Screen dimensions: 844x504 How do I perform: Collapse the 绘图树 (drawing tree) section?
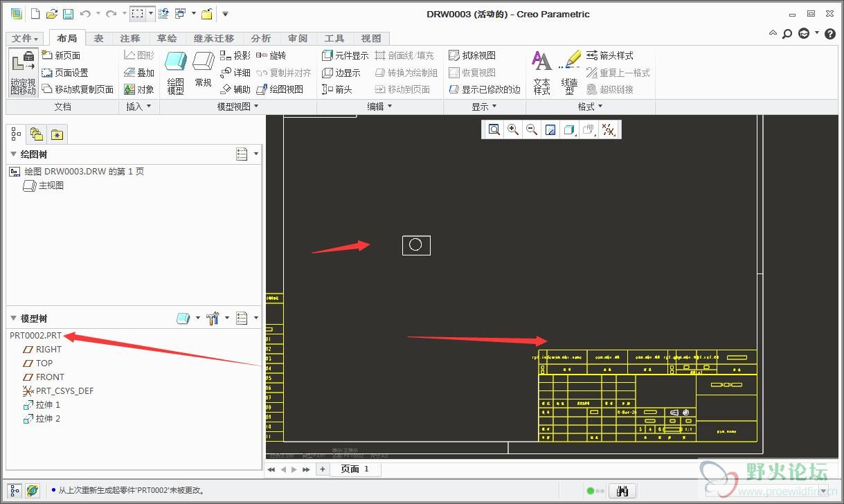pyautogui.click(x=13, y=154)
